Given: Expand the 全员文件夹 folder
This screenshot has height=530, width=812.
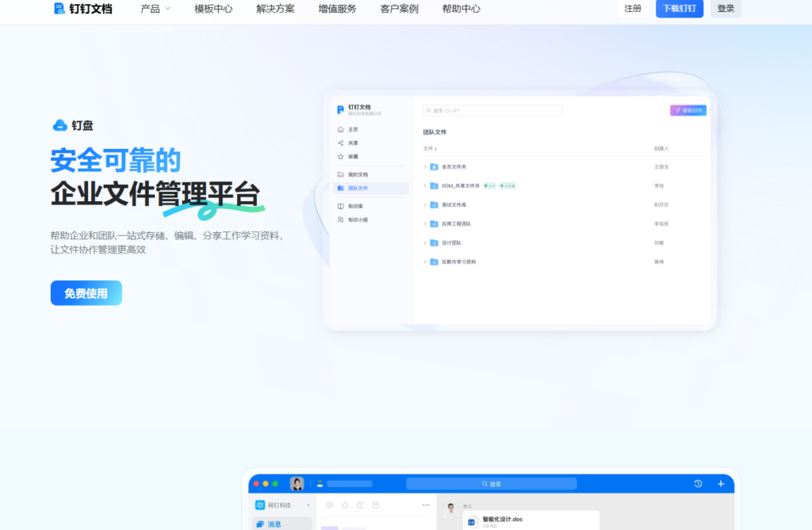Looking at the screenshot, I should [x=427, y=167].
